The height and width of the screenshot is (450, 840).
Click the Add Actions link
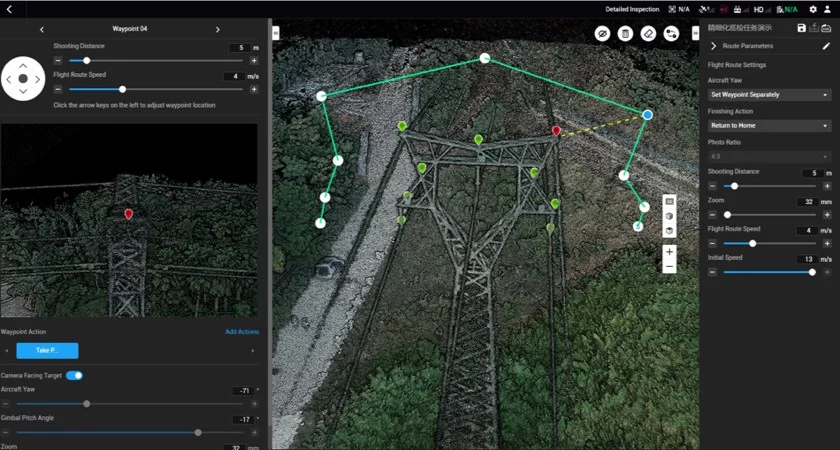(x=242, y=332)
